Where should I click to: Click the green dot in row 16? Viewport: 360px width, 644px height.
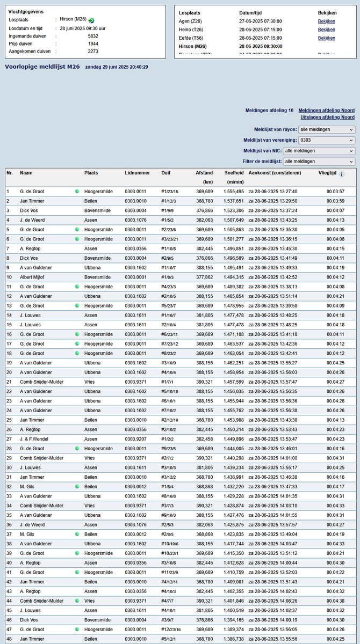[x=77, y=334]
